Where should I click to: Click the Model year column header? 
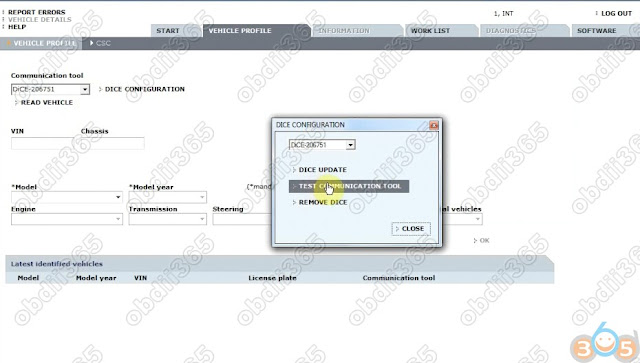coord(96,278)
